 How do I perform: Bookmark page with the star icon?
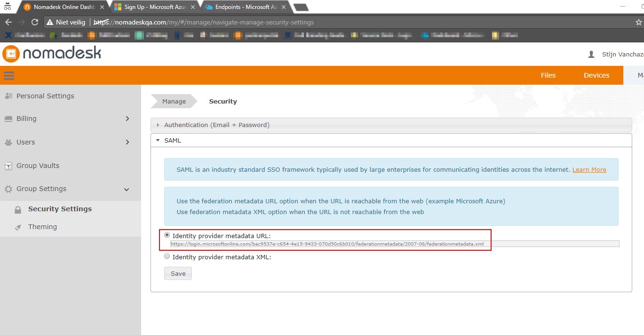(638, 22)
